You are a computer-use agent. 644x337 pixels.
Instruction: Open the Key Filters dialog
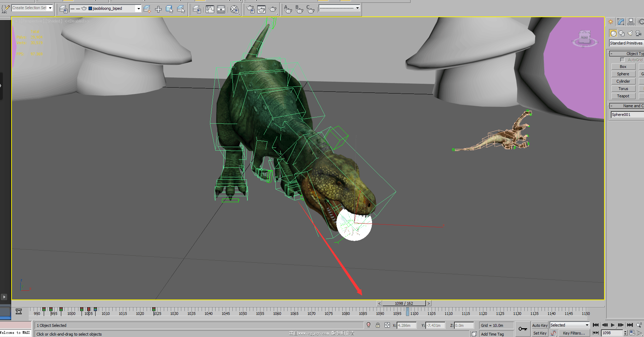click(574, 333)
